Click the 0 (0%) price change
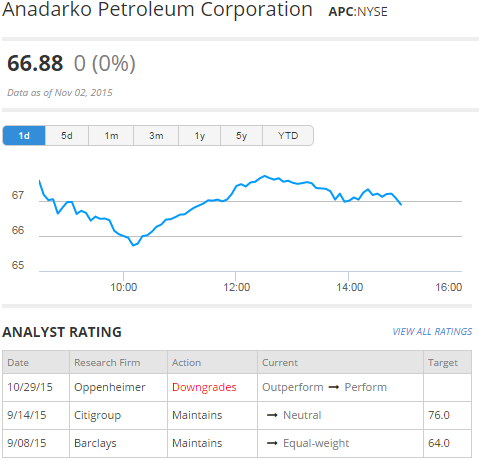This screenshot has width=479, height=464. click(105, 63)
